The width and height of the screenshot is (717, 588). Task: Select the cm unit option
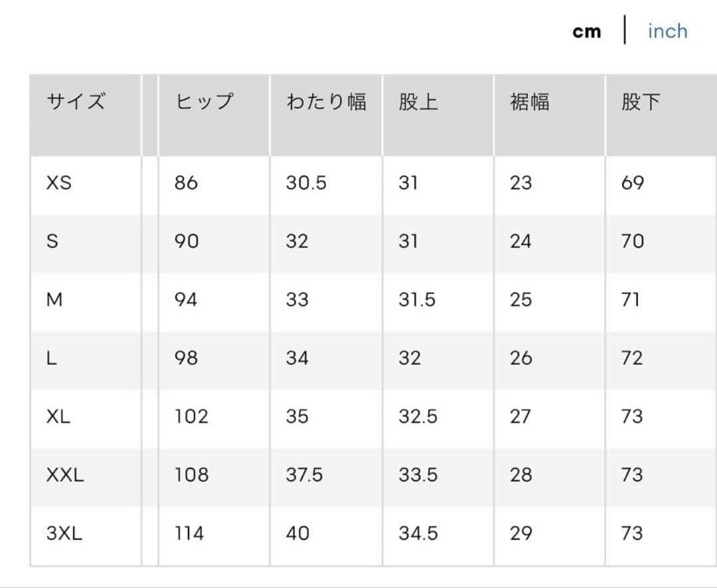click(x=587, y=32)
